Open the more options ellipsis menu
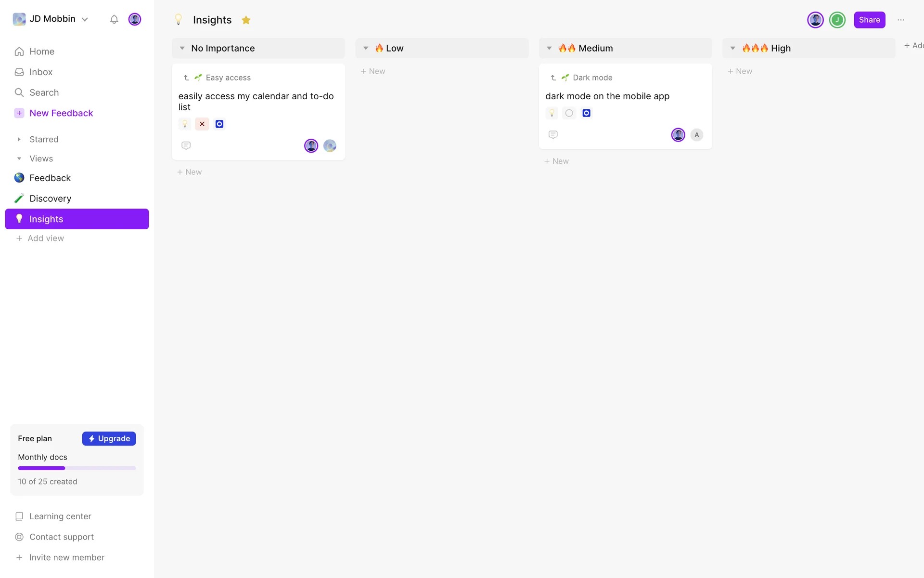 coord(901,20)
